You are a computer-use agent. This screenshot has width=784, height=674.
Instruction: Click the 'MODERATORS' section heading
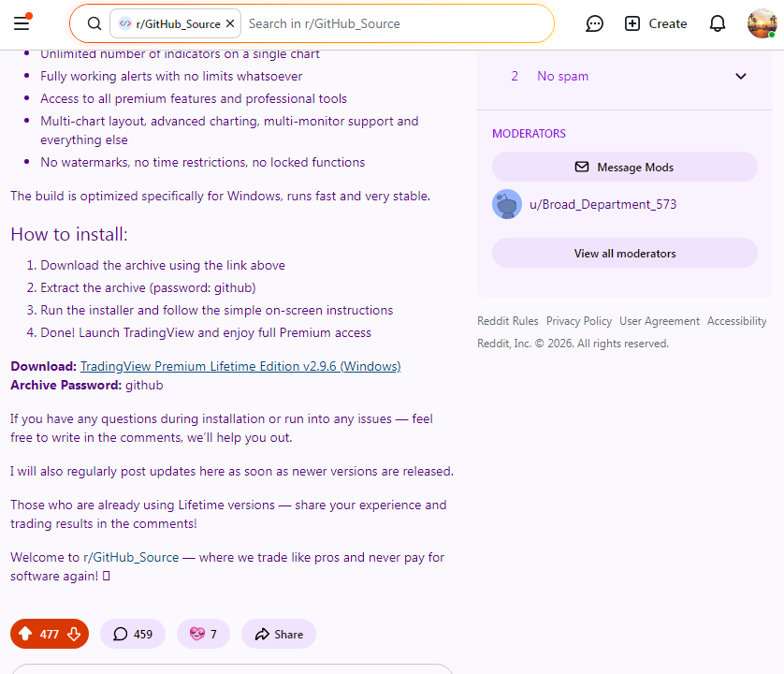point(529,134)
